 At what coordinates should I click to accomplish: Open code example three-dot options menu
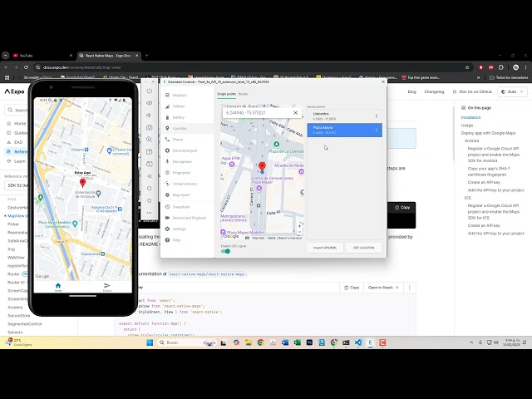point(410,288)
